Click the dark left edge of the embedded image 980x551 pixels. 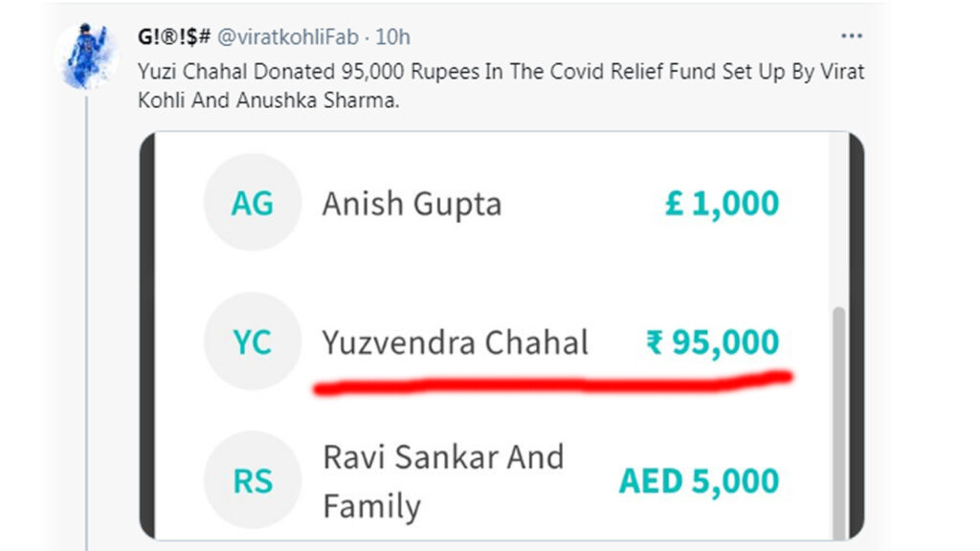coord(146,335)
